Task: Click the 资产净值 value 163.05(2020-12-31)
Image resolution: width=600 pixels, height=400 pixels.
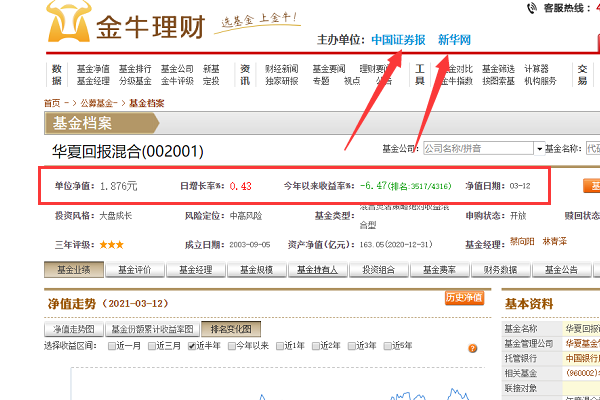Action: pyautogui.click(x=396, y=245)
